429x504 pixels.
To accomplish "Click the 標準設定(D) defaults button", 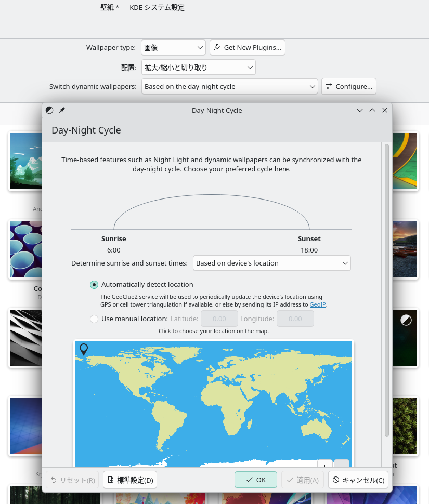I will tap(130, 480).
